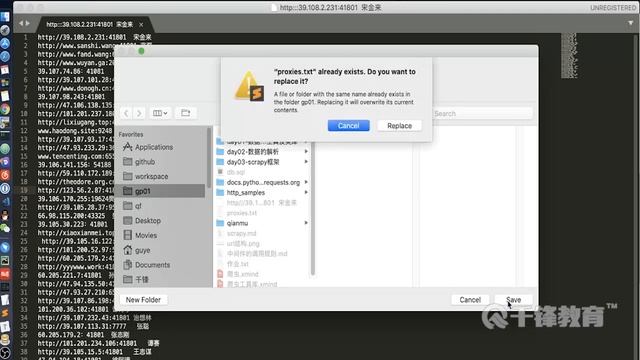This screenshot has width=640, height=360.
Task: Open Google Chrome from the dock
Action: [5, 109]
